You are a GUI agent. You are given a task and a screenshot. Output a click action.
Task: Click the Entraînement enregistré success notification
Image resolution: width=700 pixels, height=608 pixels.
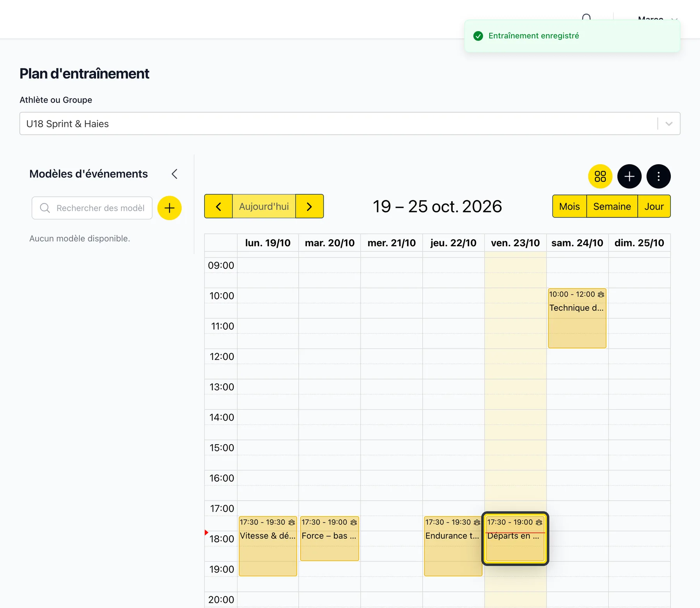572,36
